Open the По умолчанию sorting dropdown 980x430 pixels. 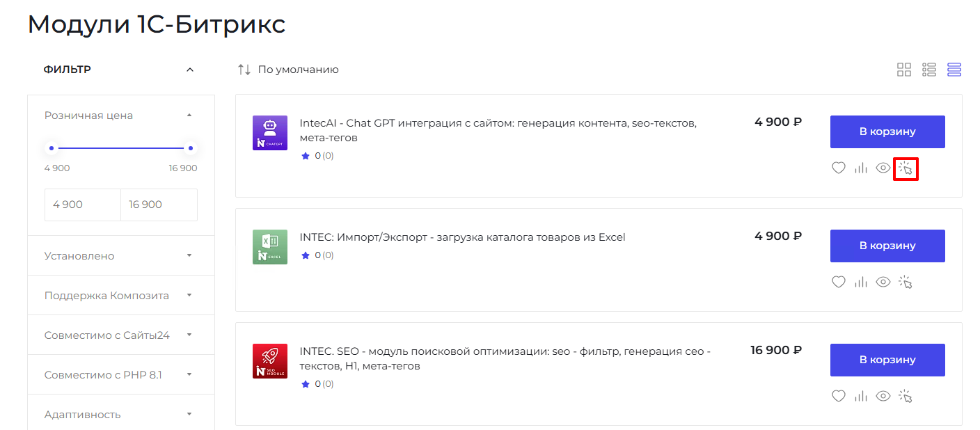(x=288, y=70)
